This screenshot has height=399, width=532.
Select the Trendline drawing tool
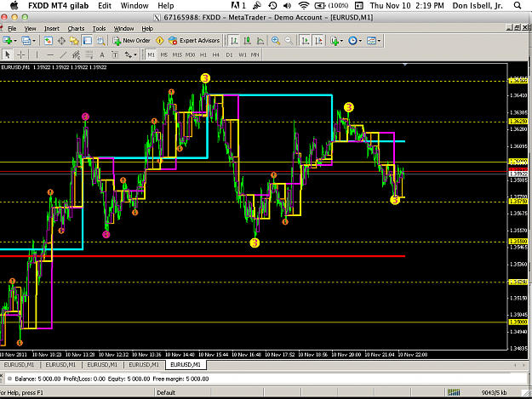point(63,54)
